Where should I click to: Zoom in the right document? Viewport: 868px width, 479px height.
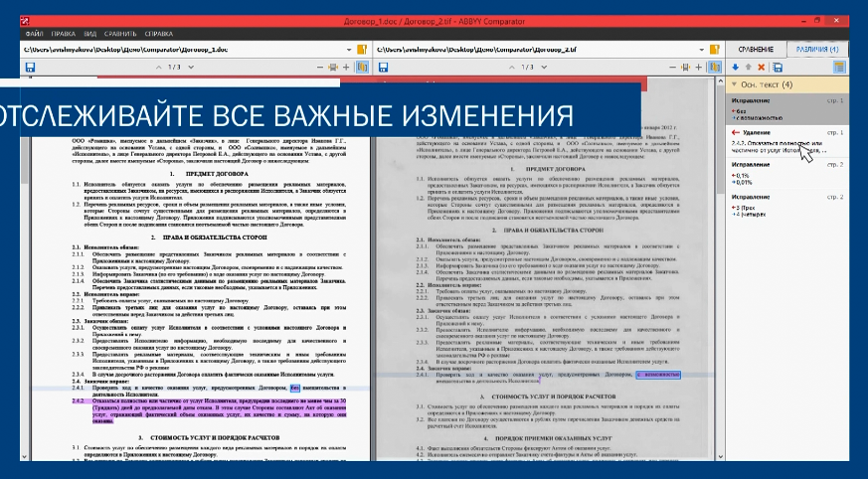tap(699, 67)
